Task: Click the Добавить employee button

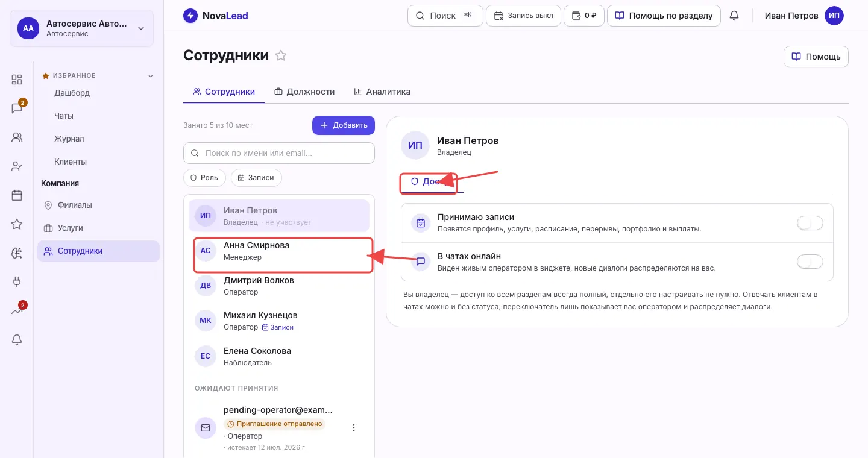Action: [344, 125]
